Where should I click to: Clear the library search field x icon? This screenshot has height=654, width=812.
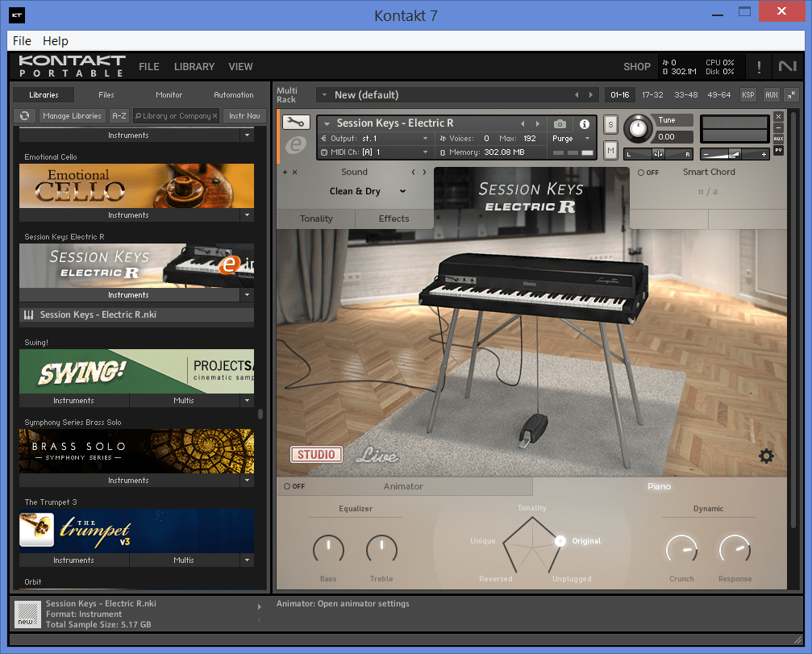tap(215, 116)
